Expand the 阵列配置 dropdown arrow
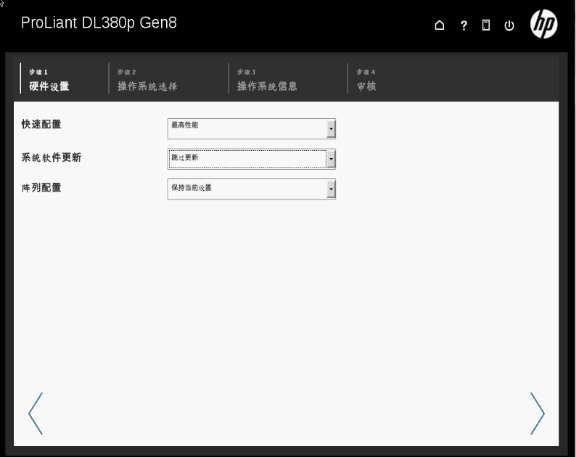This screenshot has height=457, width=576. pos(331,189)
